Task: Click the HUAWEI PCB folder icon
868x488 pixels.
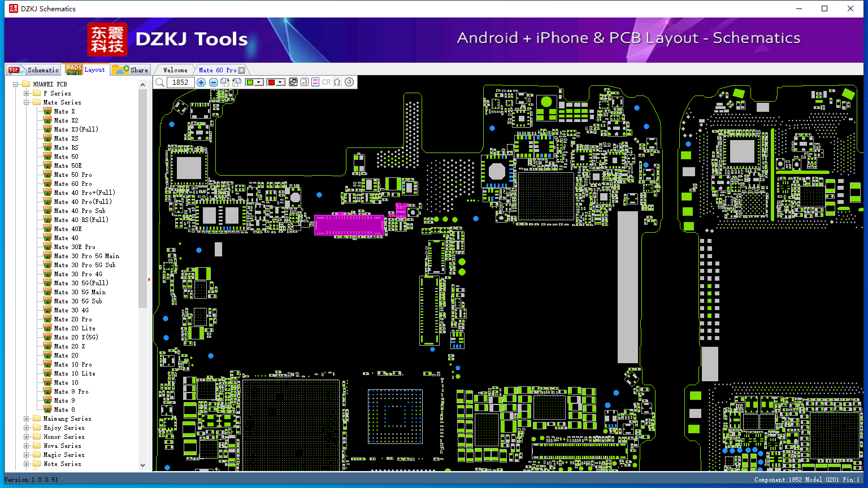Action: [26, 84]
